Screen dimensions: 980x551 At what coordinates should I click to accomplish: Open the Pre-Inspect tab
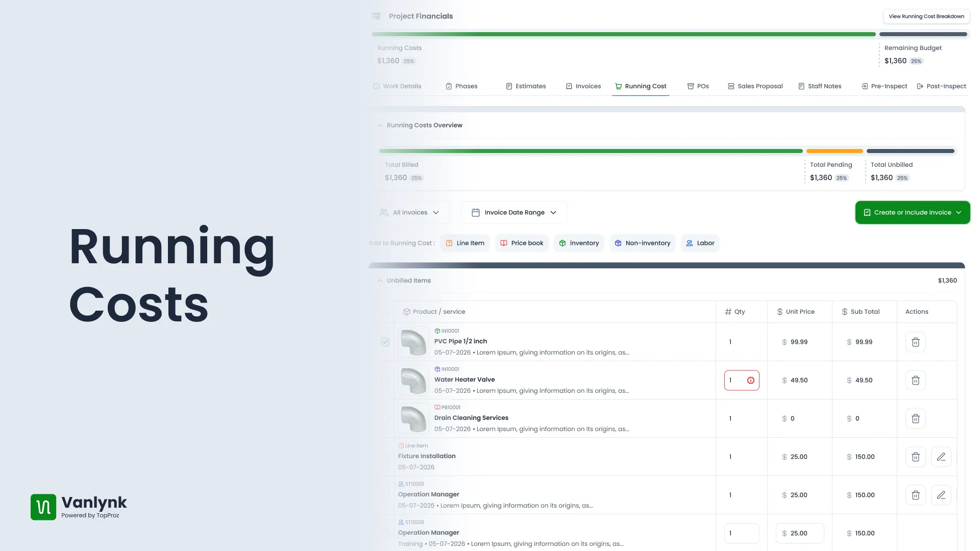pyautogui.click(x=884, y=86)
